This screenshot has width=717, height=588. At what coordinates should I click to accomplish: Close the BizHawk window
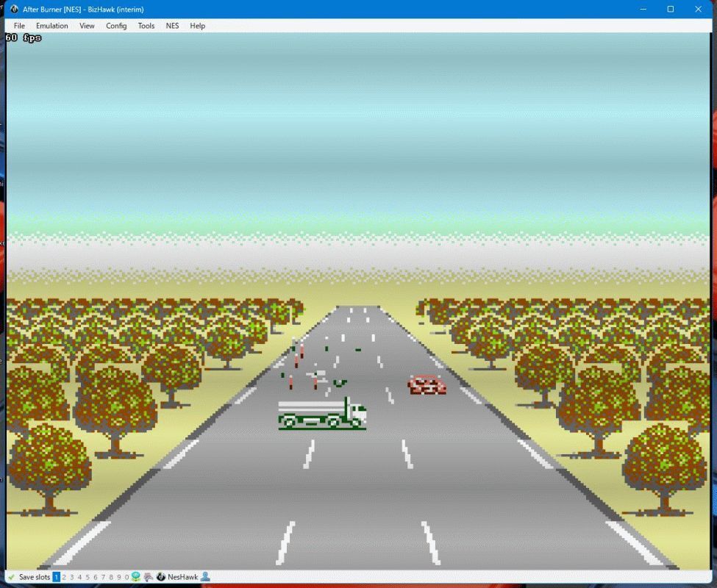699,9
